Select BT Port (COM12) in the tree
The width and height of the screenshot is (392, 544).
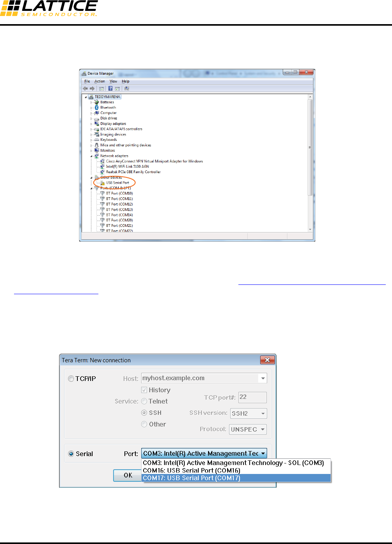(x=119, y=204)
